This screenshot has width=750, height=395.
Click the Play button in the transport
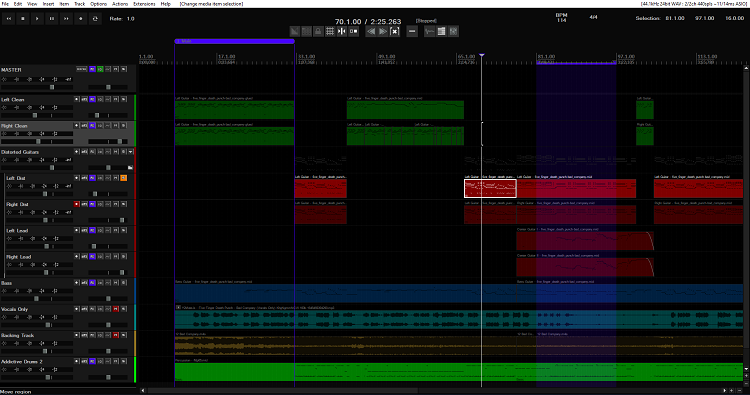click(x=37, y=19)
